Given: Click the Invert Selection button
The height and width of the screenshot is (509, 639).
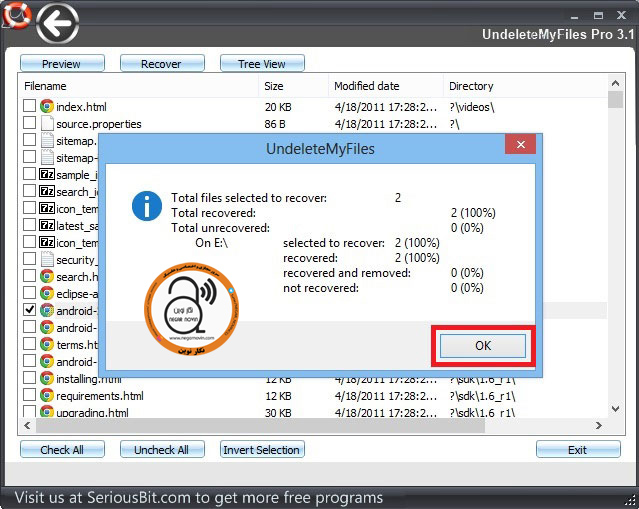Looking at the screenshot, I should point(262,450).
